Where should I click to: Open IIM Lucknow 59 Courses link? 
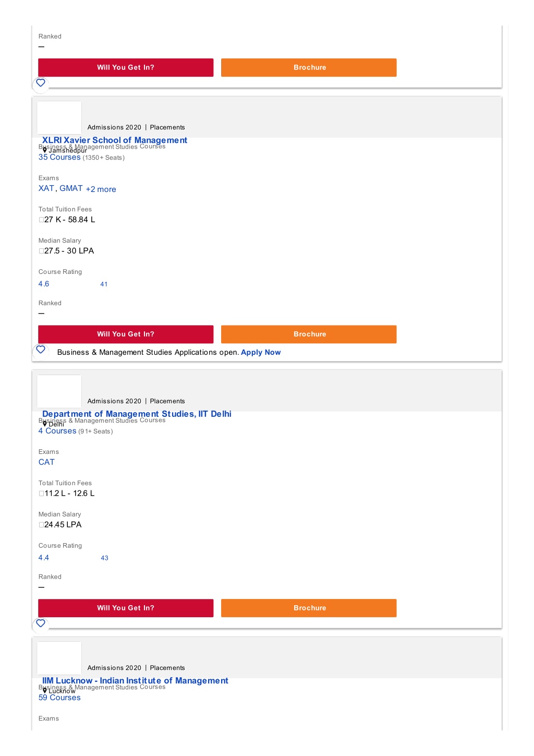point(59,698)
